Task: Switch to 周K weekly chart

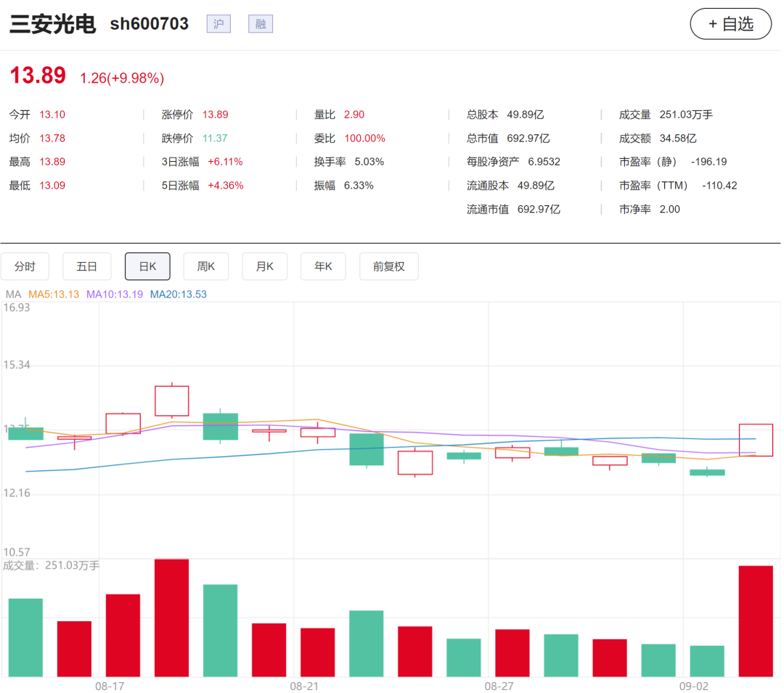Action: click(206, 266)
